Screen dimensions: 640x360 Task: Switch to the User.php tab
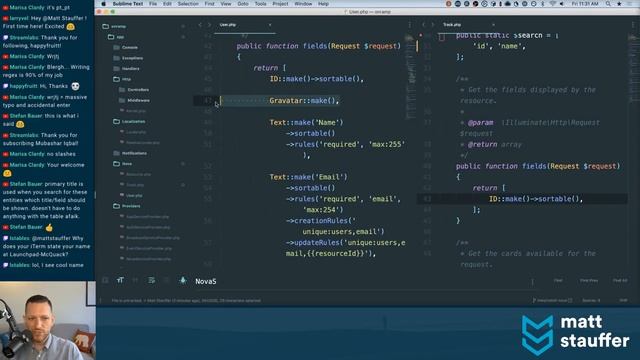tap(228, 25)
